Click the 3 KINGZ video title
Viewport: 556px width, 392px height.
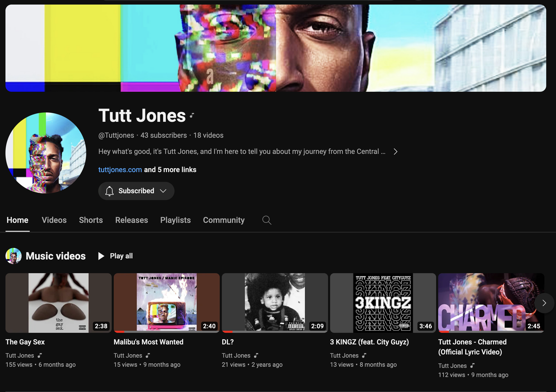click(369, 342)
